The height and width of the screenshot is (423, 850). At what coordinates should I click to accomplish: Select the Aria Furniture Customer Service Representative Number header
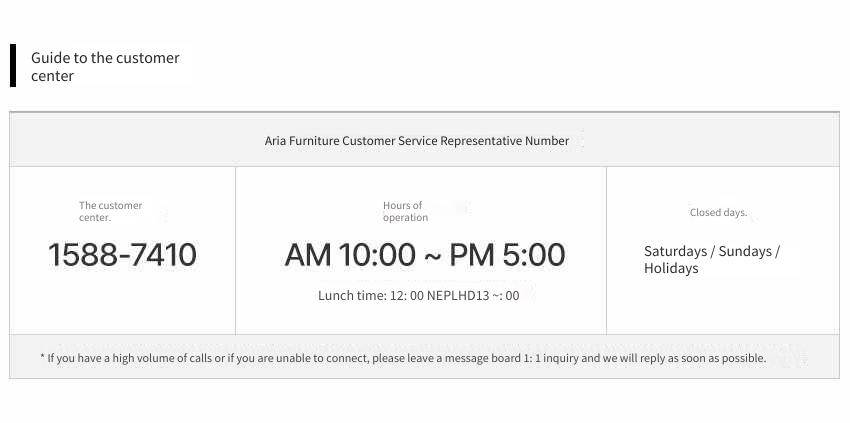(x=417, y=140)
